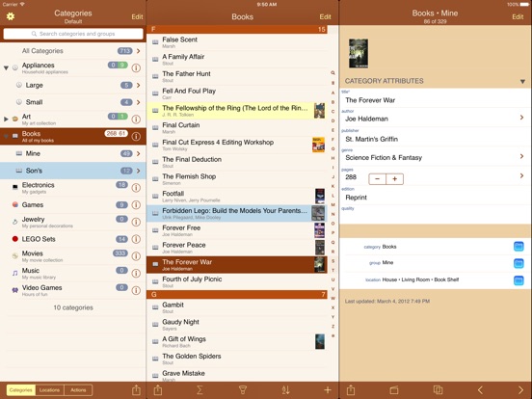Open Son's books group chevron
This screenshot has width=532, height=399.
point(139,171)
